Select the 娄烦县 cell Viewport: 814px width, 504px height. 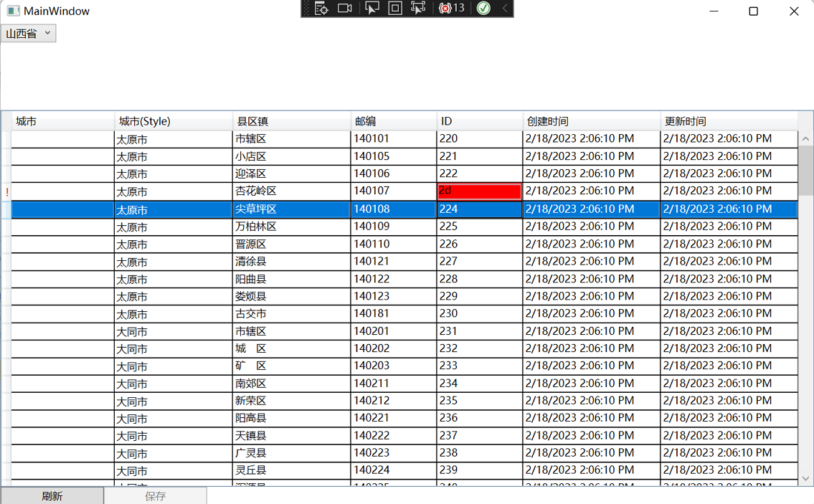[291, 296]
